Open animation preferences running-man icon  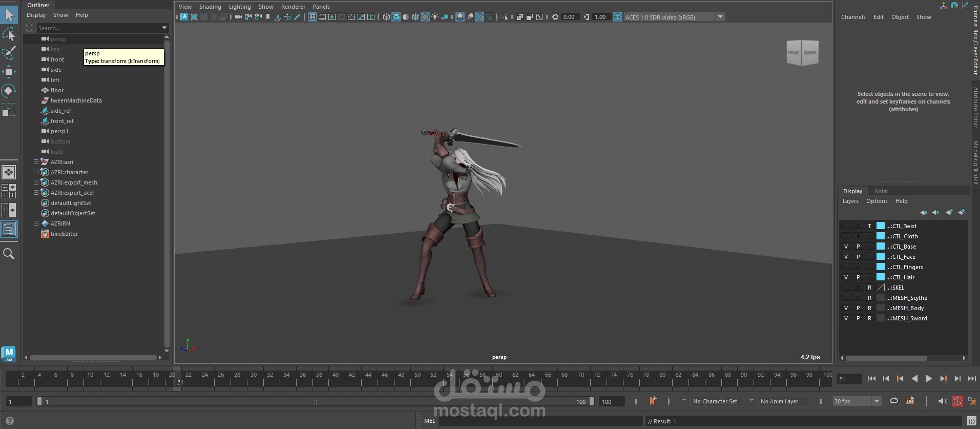972,401
